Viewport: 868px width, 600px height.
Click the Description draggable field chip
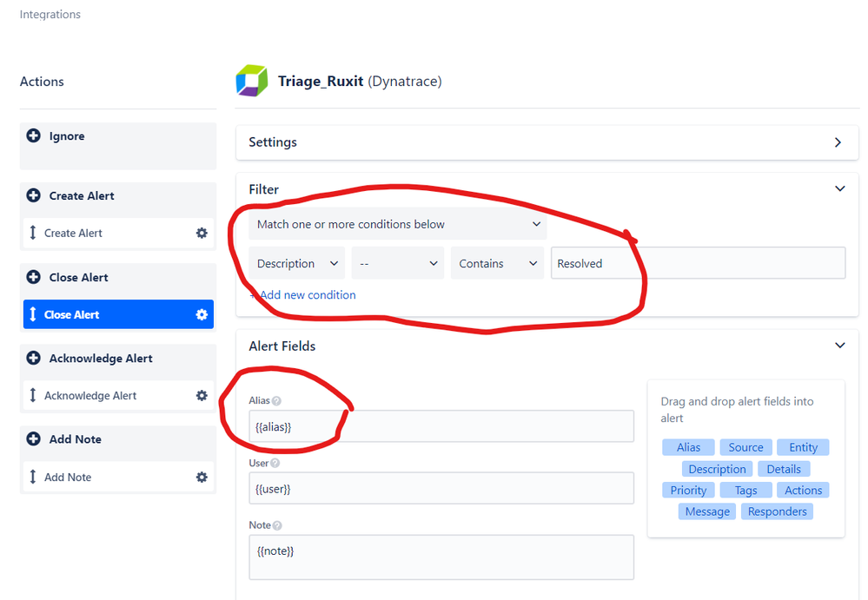click(717, 469)
